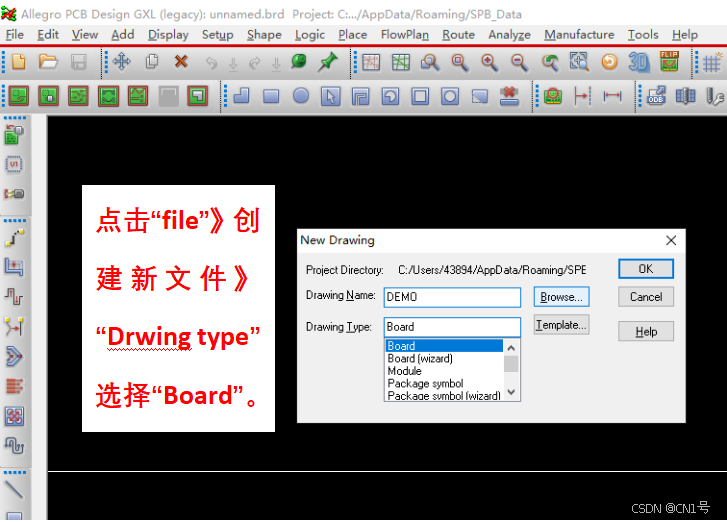Open the Analyze menu
727x522 pixels.
[x=509, y=35]
